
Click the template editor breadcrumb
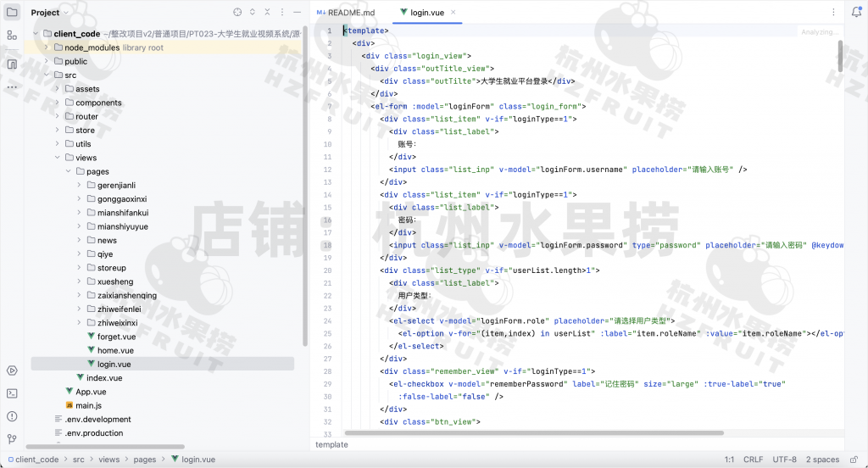(331, 445)
